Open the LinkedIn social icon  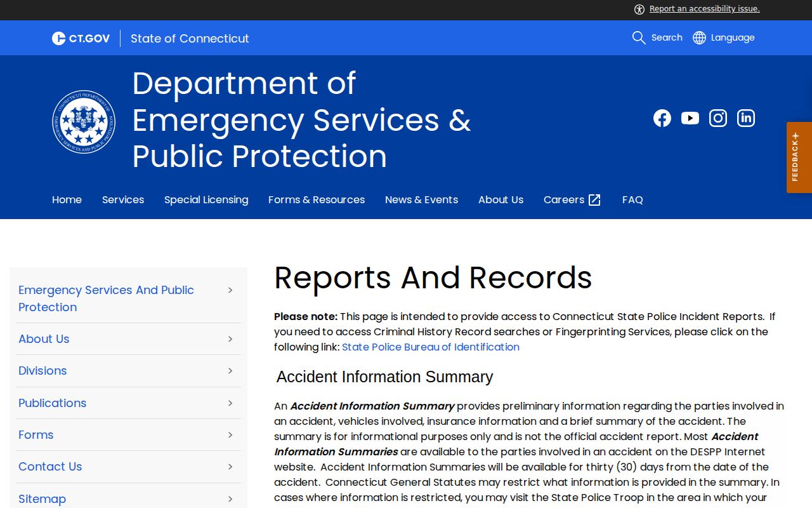pyautogui.click(x=746, y=118)
